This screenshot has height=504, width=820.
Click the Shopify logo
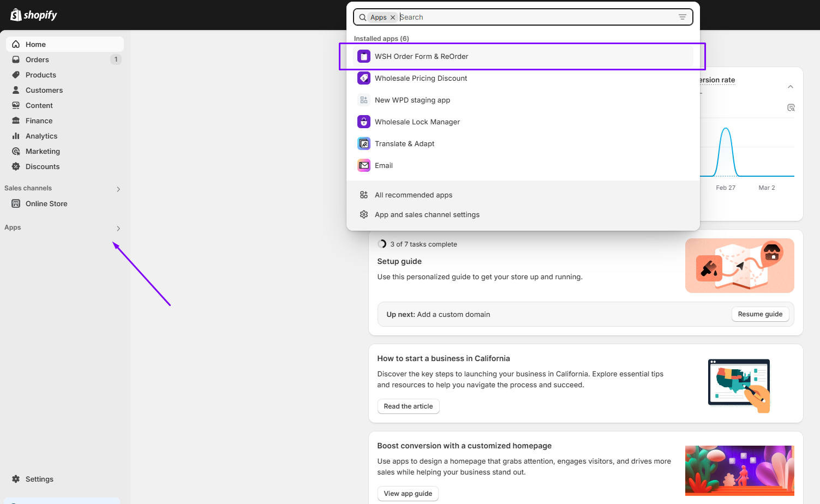tap(34, 15)
